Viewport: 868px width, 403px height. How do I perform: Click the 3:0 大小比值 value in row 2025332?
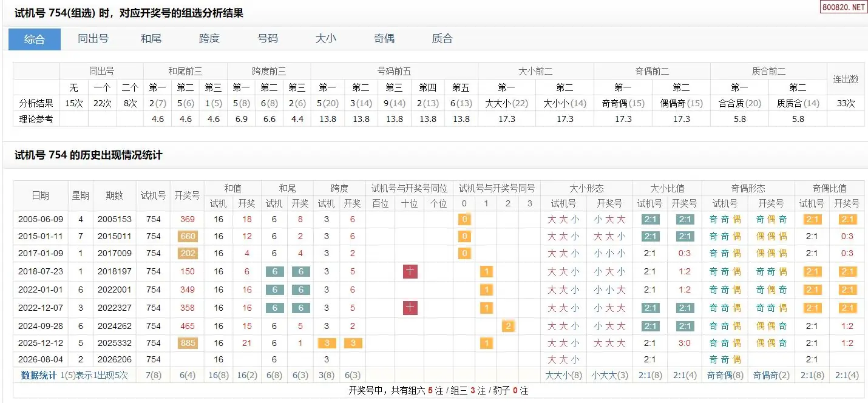685,343
